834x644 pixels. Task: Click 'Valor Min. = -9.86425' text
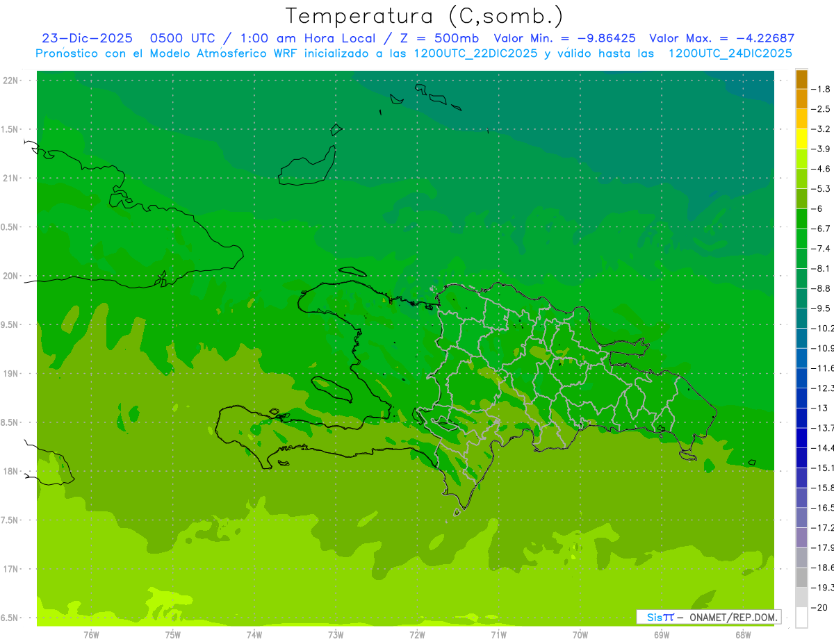click(x=564, y=38)
